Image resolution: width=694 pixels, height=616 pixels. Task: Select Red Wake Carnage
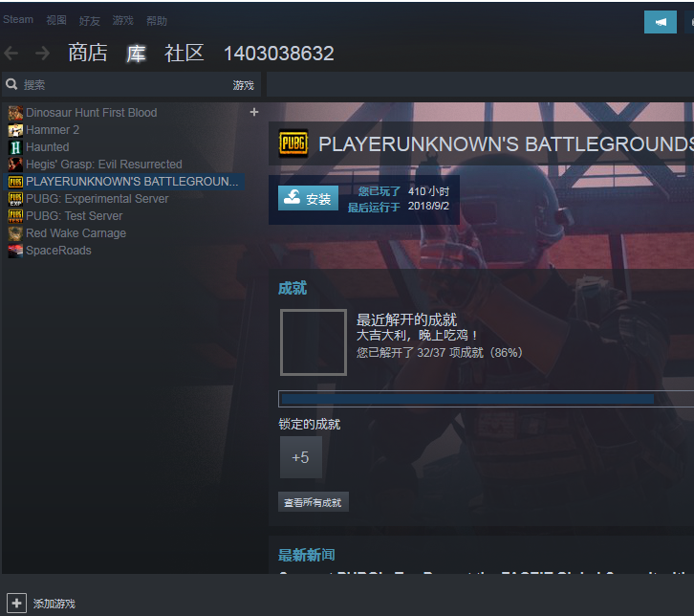[76, 233]
